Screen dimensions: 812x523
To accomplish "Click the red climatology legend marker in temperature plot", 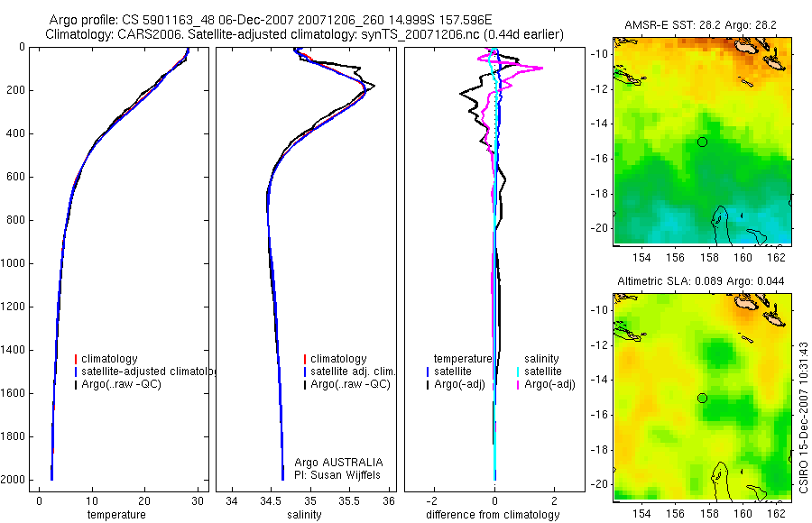I will tap(76, 359).
